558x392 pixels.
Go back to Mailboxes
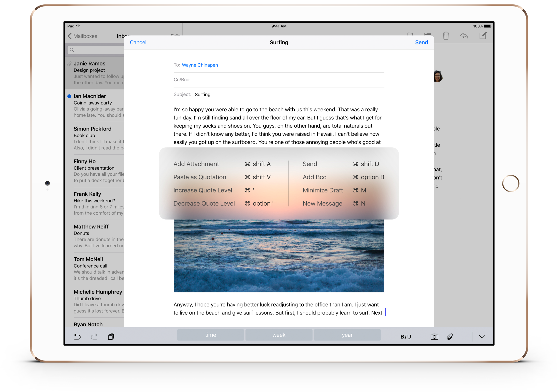pyautogui.click(x=82, y=36)
